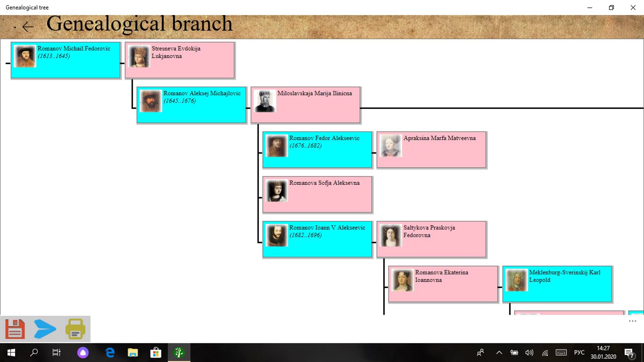
Task: Open the three-dots more options menu
Action: tap(632, 321)
